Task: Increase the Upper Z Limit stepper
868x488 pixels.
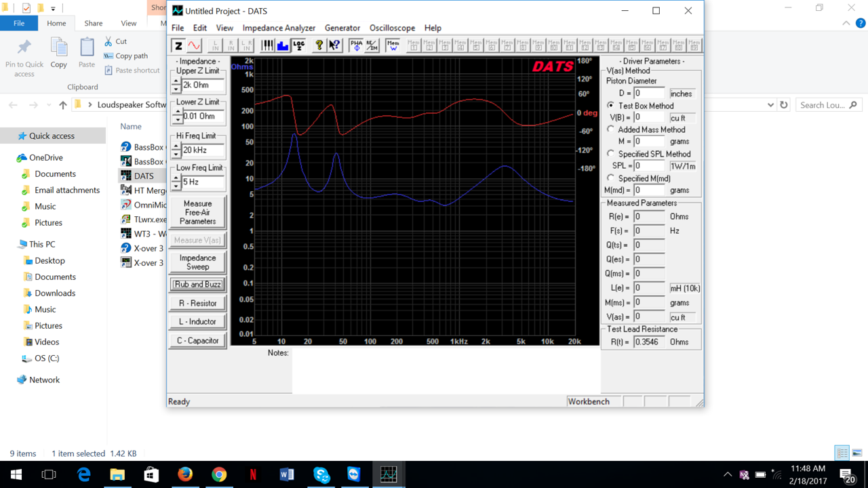Action: 176,81
